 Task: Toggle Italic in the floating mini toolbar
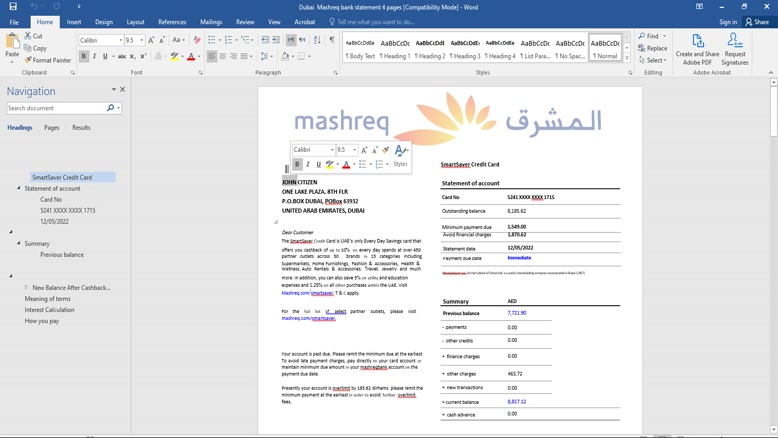tap(308, 164)
